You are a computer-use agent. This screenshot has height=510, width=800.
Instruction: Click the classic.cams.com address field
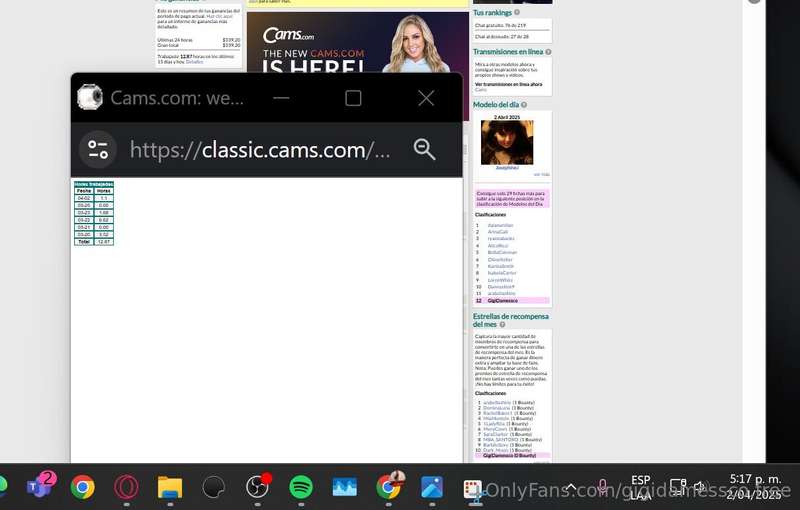click(x=260, y=150)
